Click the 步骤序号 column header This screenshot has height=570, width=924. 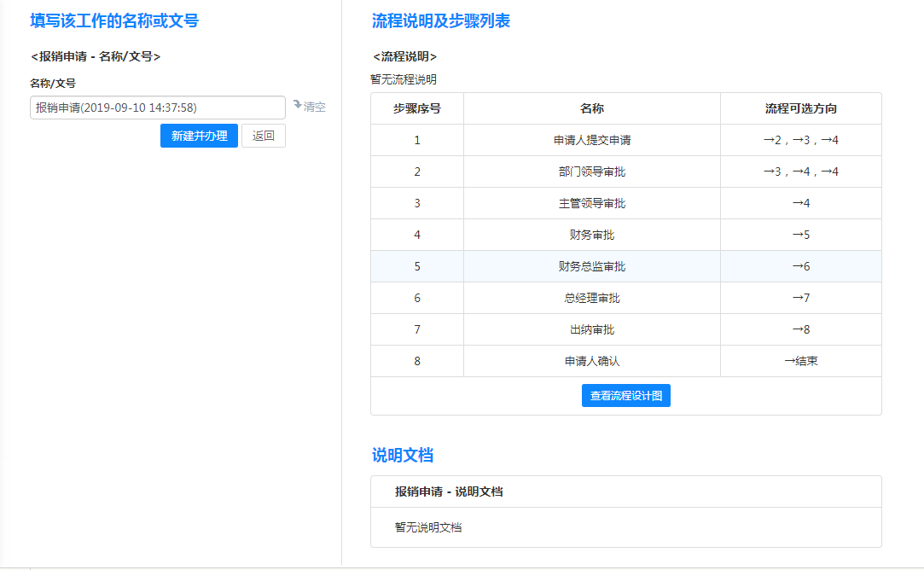(x=416, y=108)
